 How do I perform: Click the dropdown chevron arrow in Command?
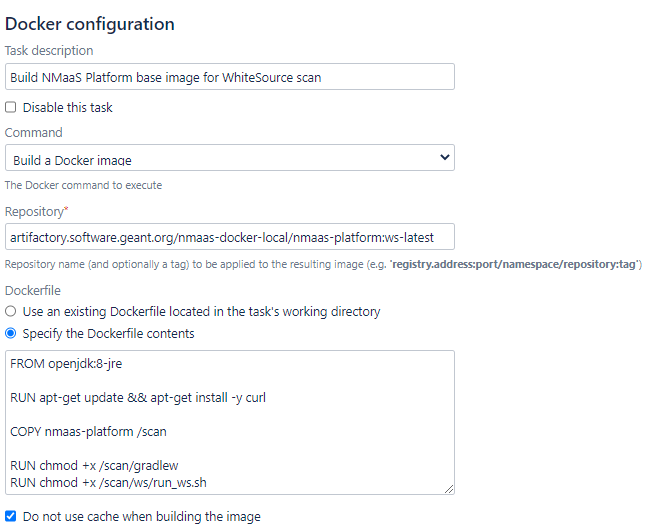(445, 157)
